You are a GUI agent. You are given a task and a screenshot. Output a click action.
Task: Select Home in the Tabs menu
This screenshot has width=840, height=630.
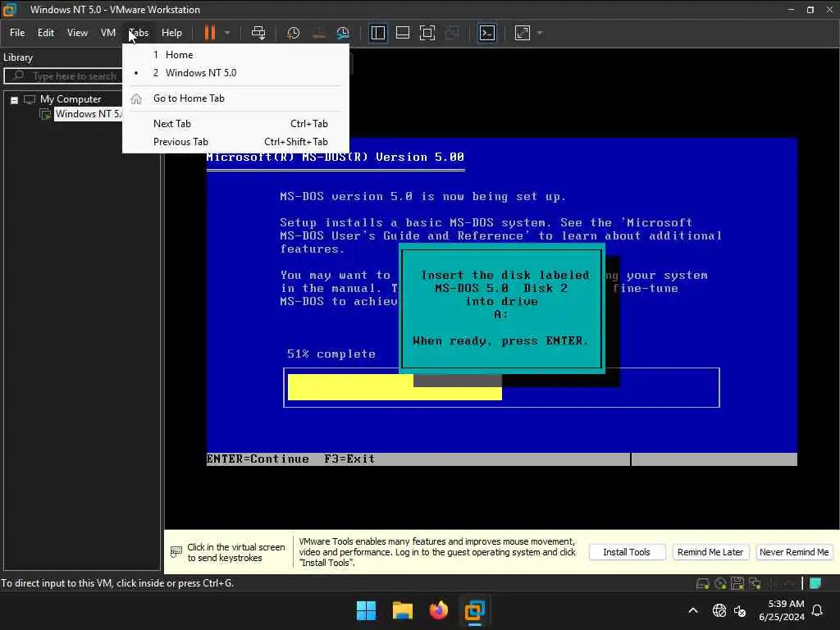(235, 55)
